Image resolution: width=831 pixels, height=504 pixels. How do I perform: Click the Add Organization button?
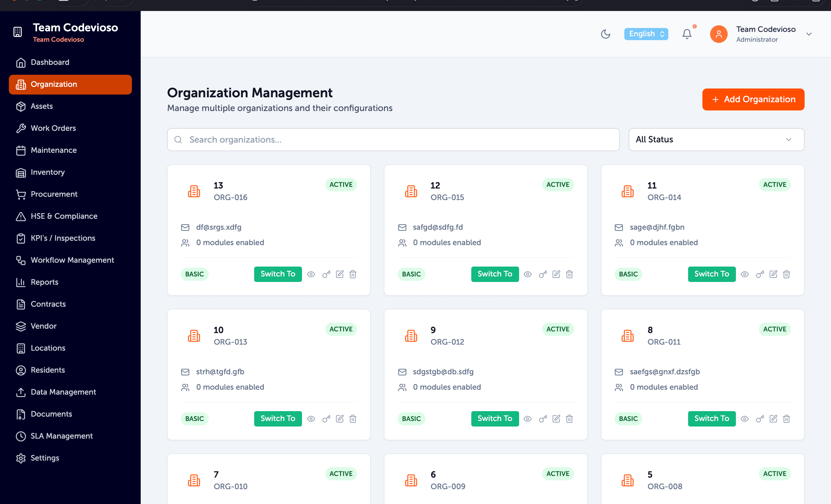753,99
